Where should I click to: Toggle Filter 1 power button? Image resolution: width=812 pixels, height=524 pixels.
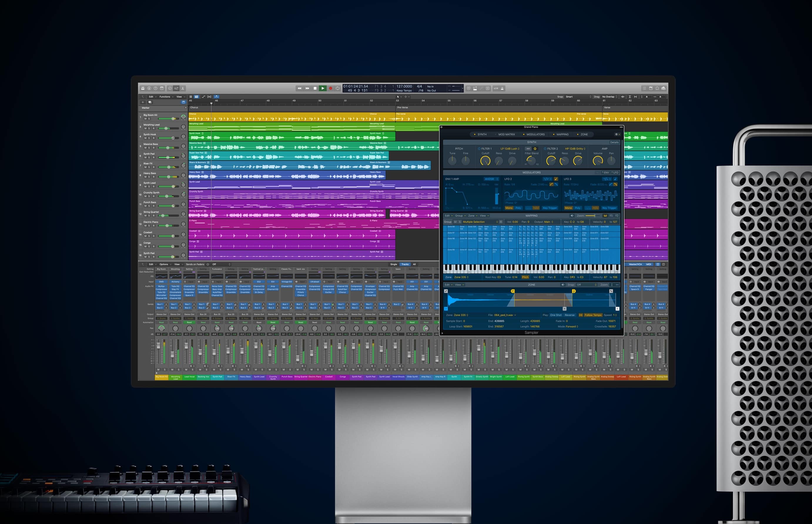click(x=479, y=149)
